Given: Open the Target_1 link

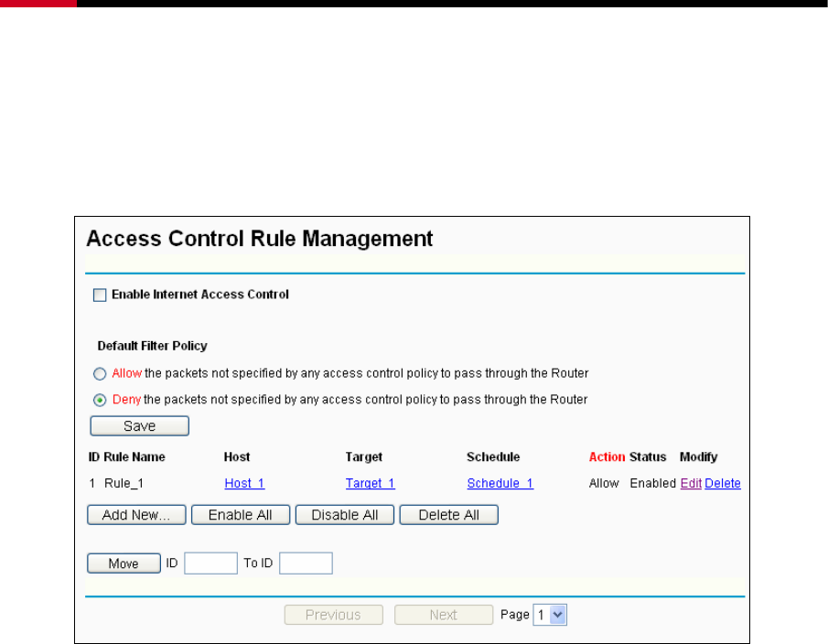Looking at the screenshot, I should click(x=371, y=483).
